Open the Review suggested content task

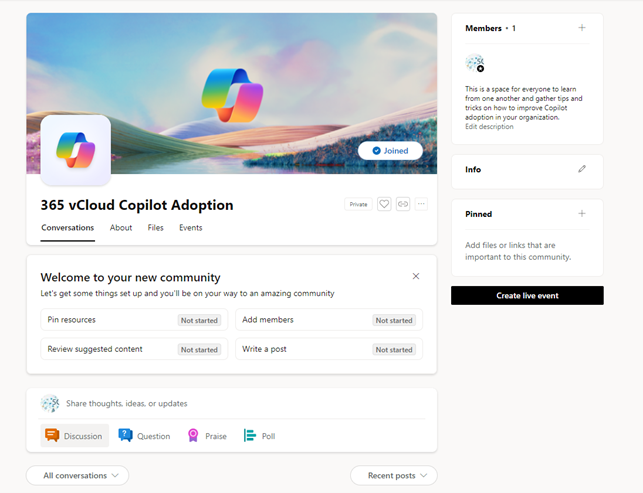coord(134,349)
